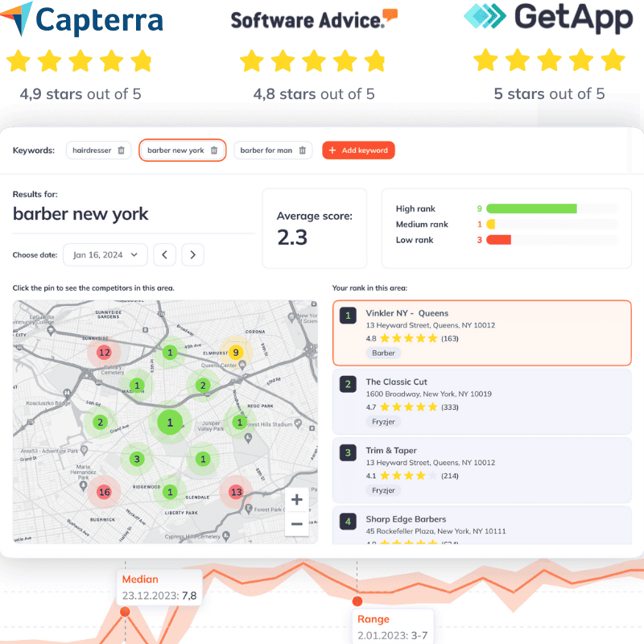Image resolution: width=644 pixels, height=644 pixels.
Task: Click the 'barber new york' results heading
Action: 80,214
